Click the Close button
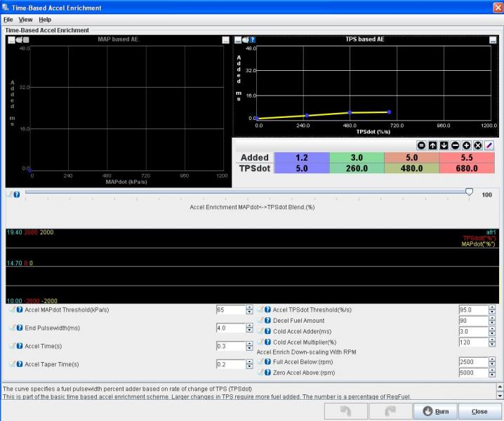504x421 pixels. 479,411
